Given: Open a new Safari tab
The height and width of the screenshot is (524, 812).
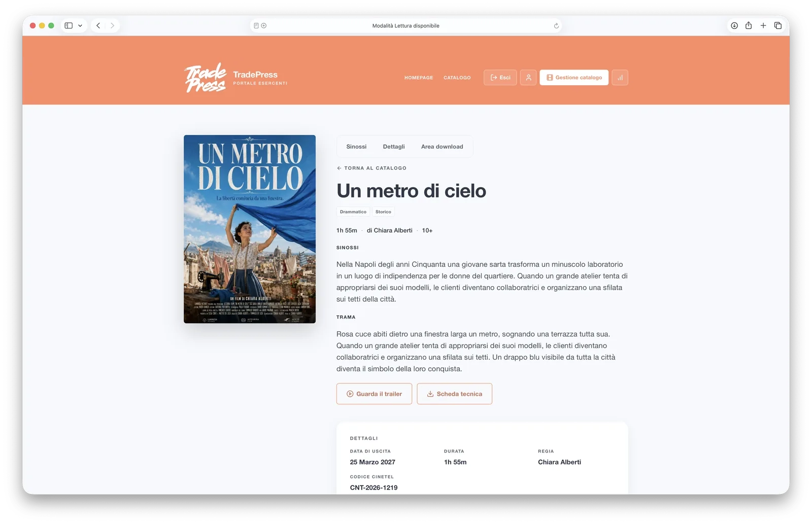Looking at the screenshot, I should tap(763, 25).
